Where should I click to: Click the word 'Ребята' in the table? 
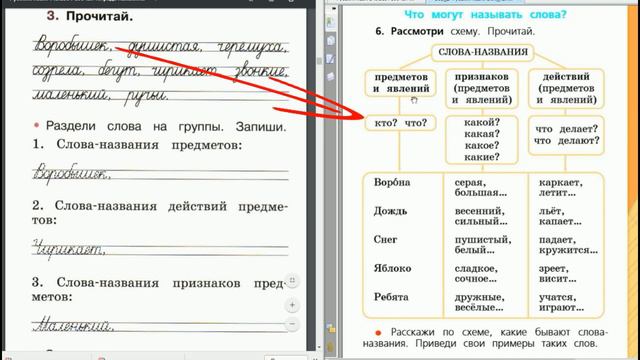tap(391, 297)
